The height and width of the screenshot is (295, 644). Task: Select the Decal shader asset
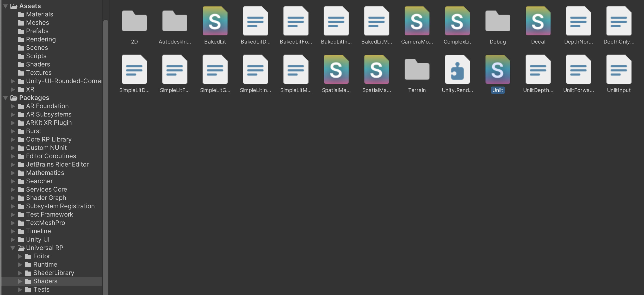point(538,21)
